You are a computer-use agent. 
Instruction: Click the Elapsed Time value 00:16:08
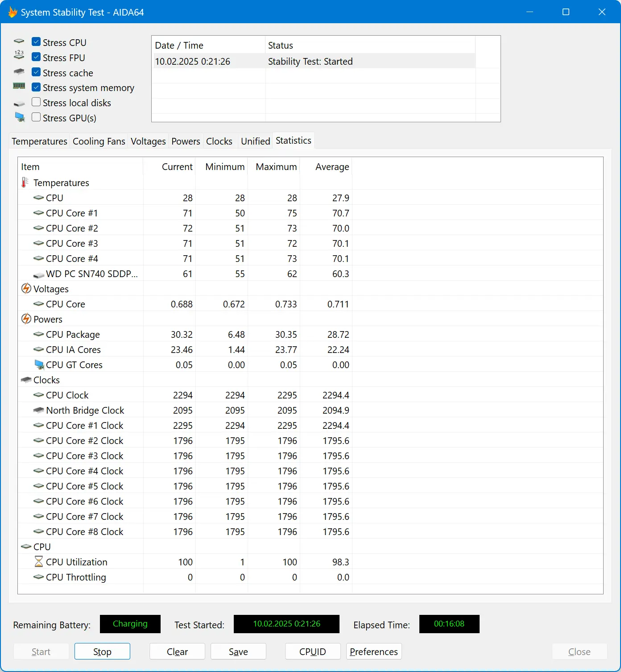coord(449,624)
